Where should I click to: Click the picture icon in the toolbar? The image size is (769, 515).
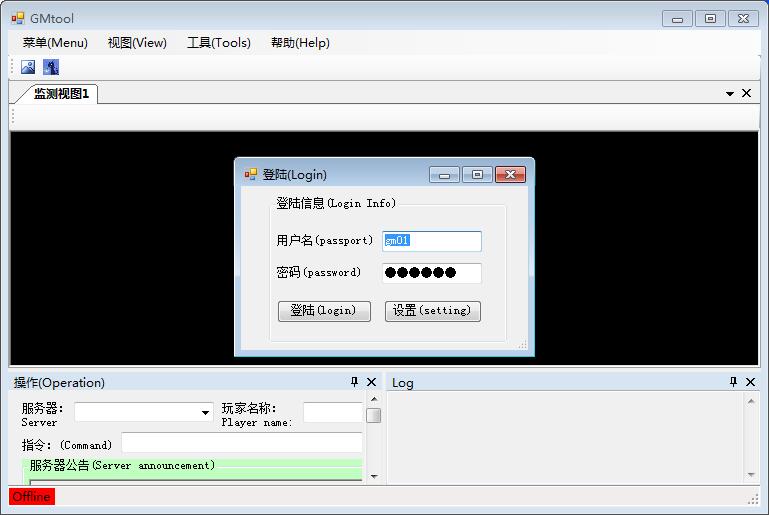click(x=28, y=67)
